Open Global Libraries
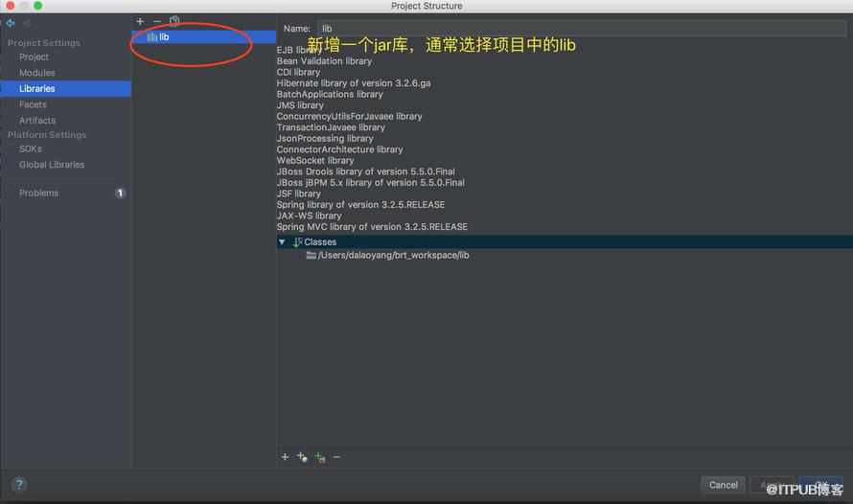 click(52, 164)
